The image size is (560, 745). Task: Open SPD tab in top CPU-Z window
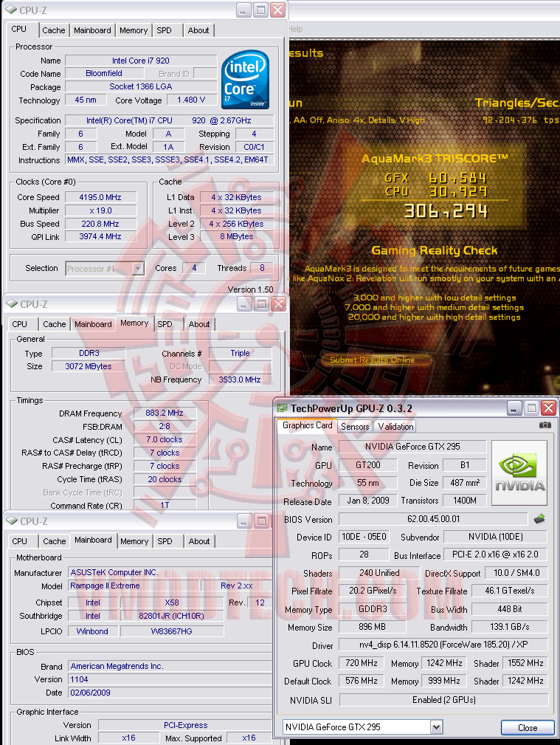pos(165,30)
